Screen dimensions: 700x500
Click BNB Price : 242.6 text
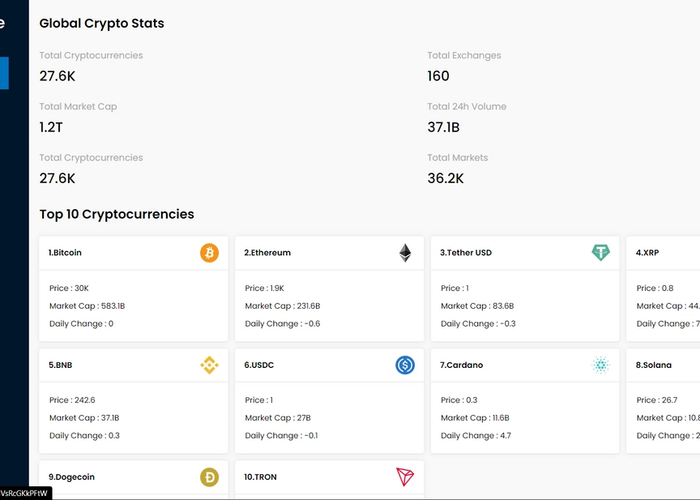click(x=72, y=400)
